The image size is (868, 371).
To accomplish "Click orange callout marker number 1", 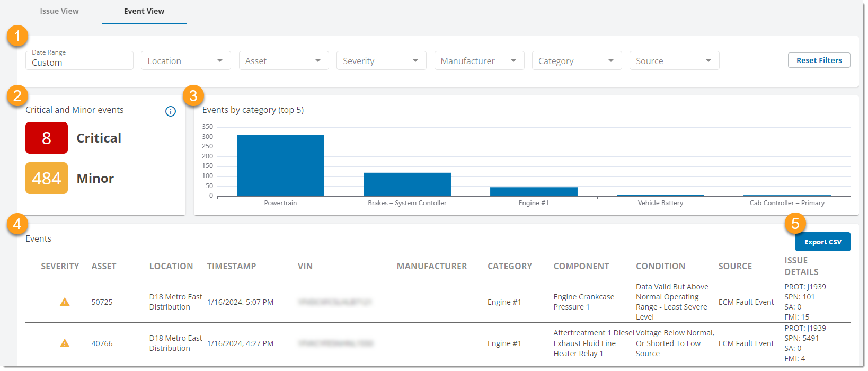I will 17,37.
